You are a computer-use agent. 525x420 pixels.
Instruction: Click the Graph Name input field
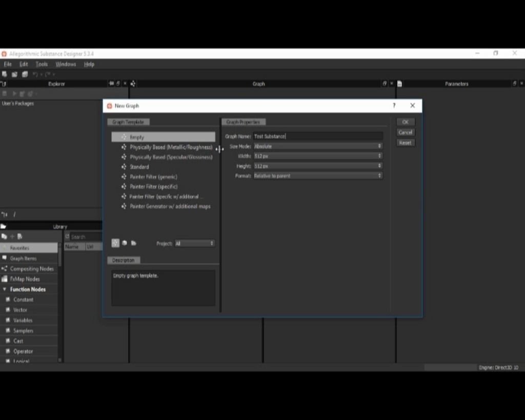pyautogui.click(x=318, y=136)
